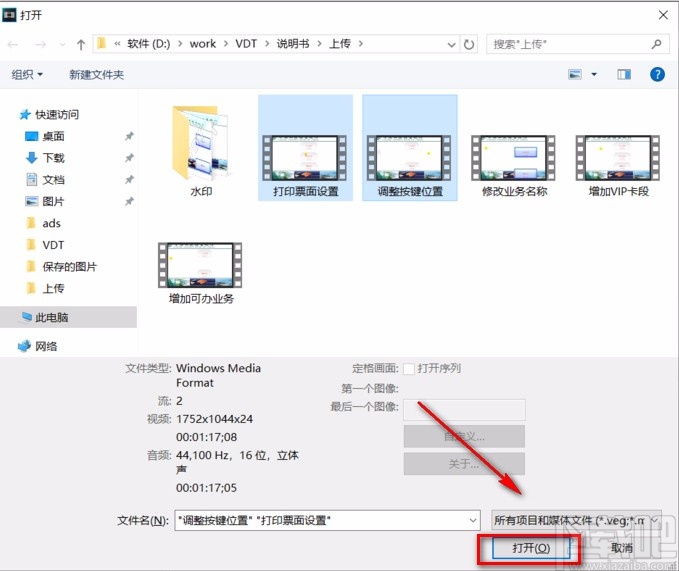679x571 pixels.
Task: Go up one folder level
Action: [81, 44]
